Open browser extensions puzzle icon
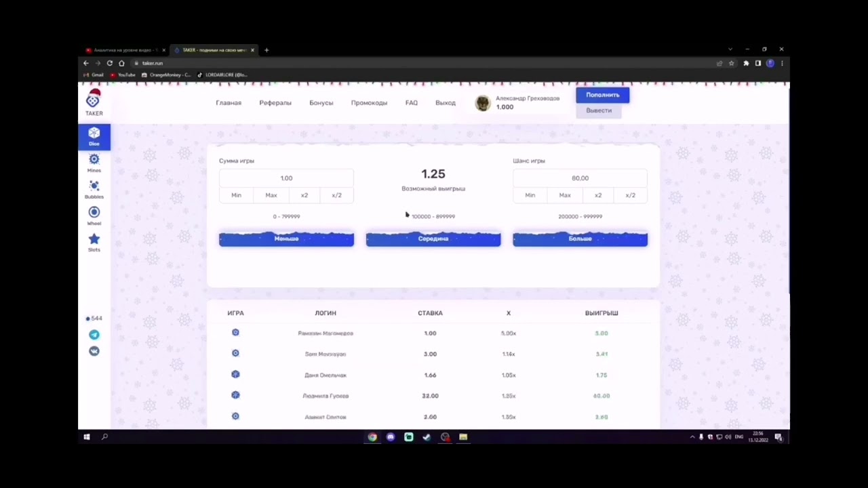Image resolution: width=868 pixels, height=488 pixels. tap(746, 63)
